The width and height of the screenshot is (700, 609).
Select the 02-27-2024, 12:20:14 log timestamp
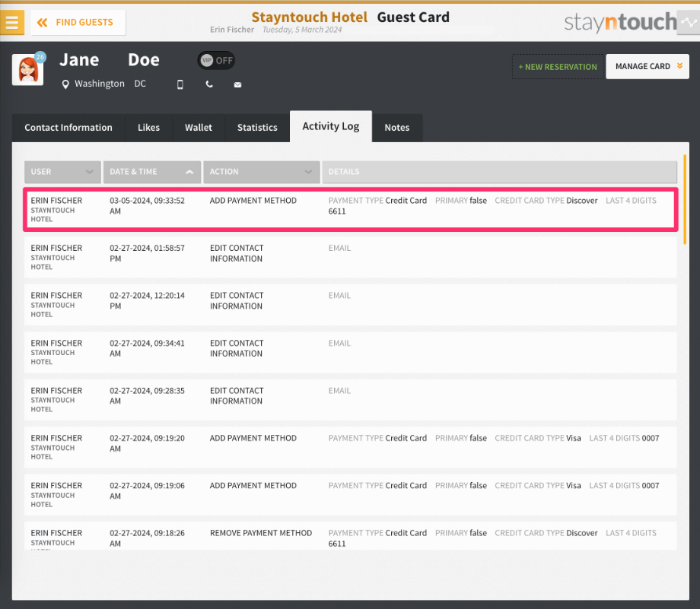point(148,301)
